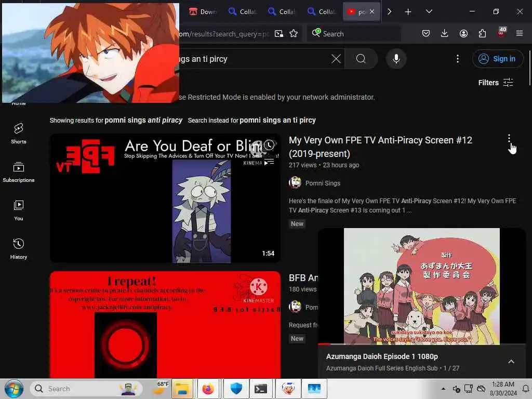This screenshot has height=399, width=532.
Task: Switch to first Colla search tab
Action: click(242, 11)
